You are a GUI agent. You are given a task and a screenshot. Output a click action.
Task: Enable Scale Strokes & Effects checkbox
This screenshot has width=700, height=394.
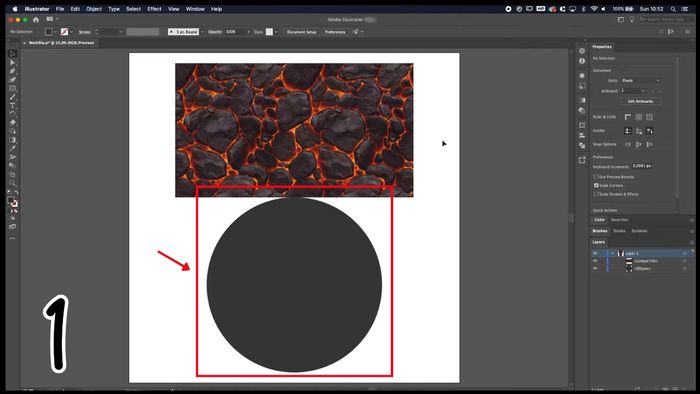click(x=596, y=194)
